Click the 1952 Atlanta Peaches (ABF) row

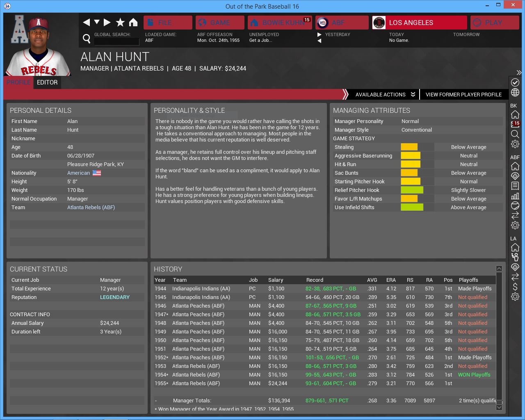tap(324, 358)
